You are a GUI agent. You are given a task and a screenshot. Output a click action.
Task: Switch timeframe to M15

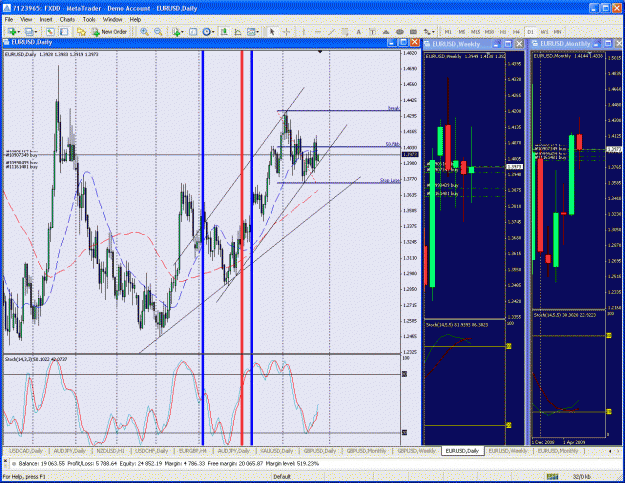(x=475, y=32)
